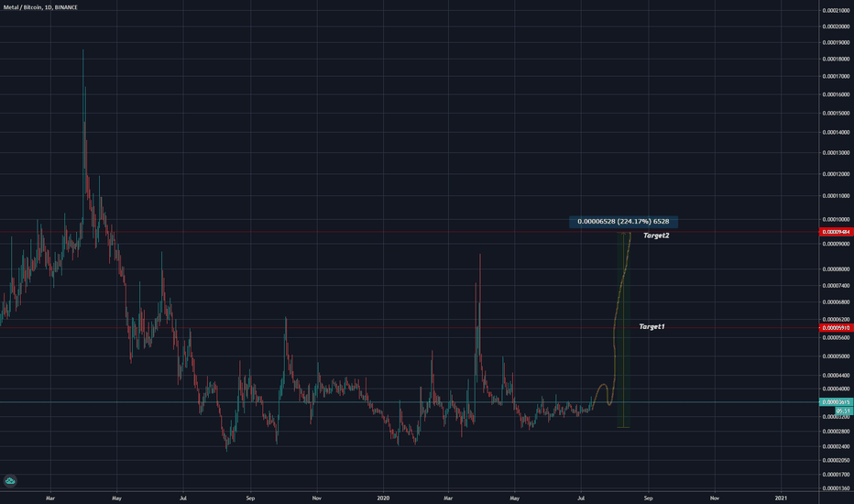Click 0.00020000 on the price axis
The width and height of the screenshot is (854, 504).
pyautogui.click(x=836, y=27)
